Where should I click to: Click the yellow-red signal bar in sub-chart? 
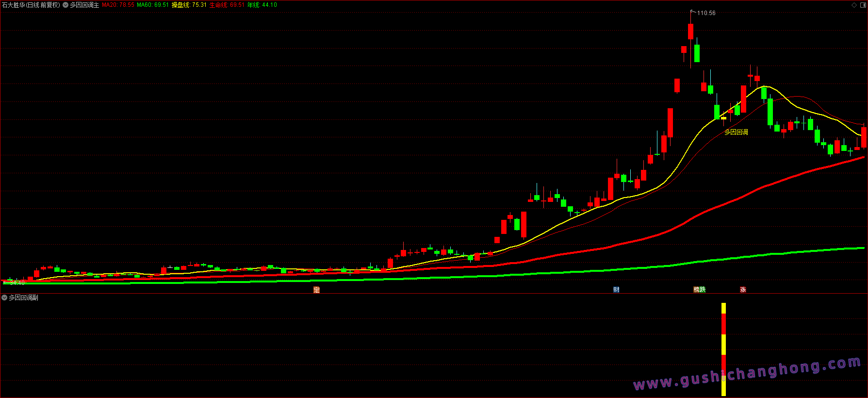[x=723, y=349]
